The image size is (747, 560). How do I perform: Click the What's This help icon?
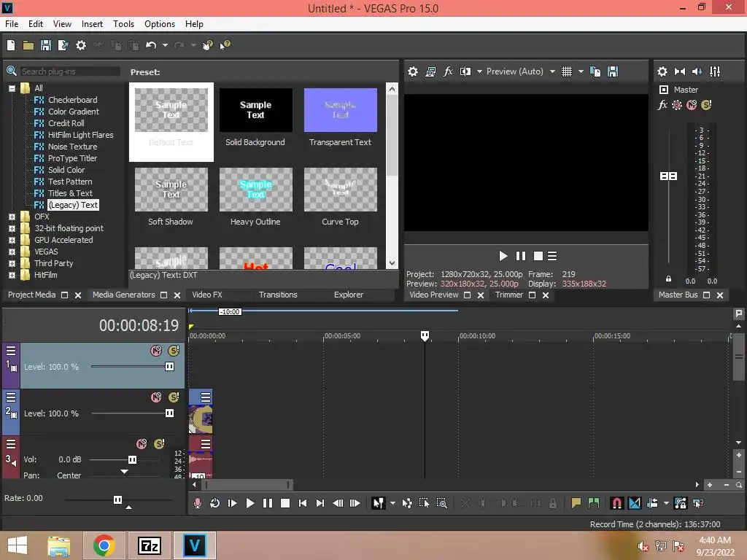225,45
